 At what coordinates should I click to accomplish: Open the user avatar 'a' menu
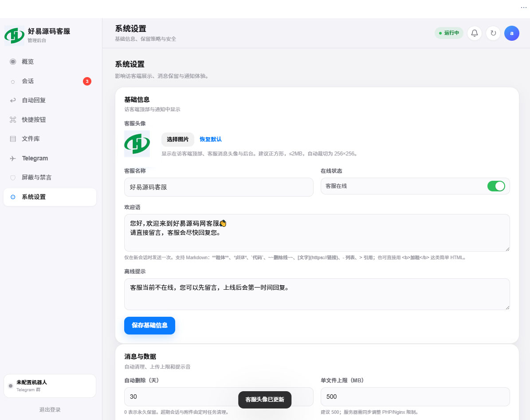[512, 33]
